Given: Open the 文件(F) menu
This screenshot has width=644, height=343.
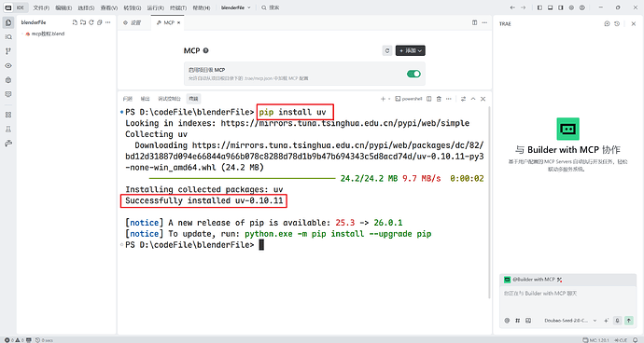Looking at the screenshot, I should pos(41,7).
